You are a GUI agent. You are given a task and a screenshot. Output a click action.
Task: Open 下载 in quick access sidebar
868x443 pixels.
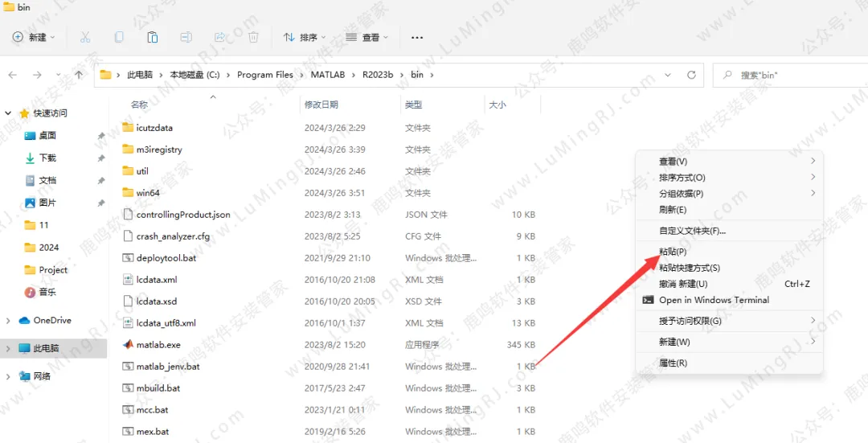point(47,158)
